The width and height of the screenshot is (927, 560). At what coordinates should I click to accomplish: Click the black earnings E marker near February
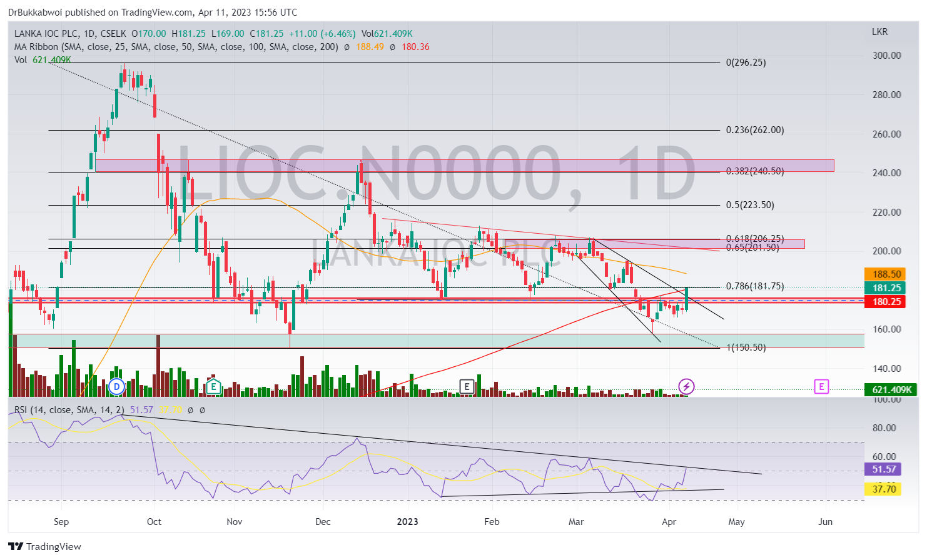click(x=467, y=387)
